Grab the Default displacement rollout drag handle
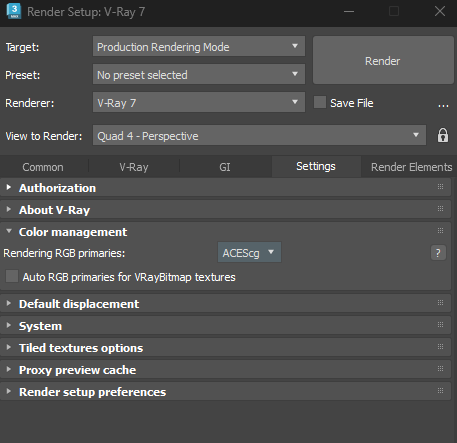The height and width of the screenshot is (443, 457). pyautogui.click(x=440, y=303)
